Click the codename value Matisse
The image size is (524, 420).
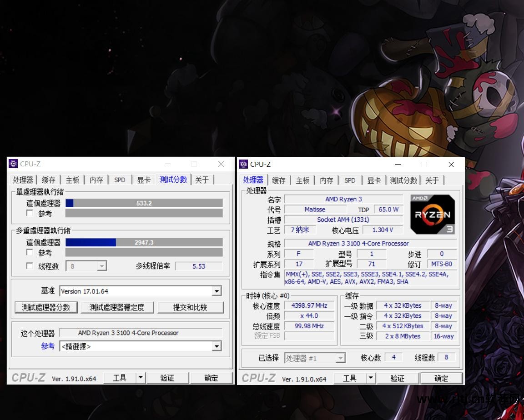(315, 210)
